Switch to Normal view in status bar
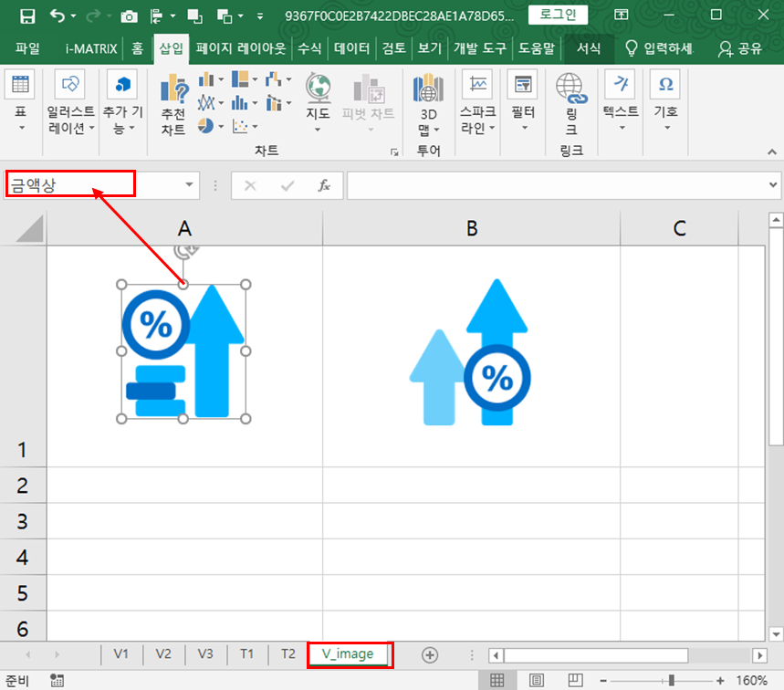The width and height of the screenshot is (784, 690). tap(497, 680)
